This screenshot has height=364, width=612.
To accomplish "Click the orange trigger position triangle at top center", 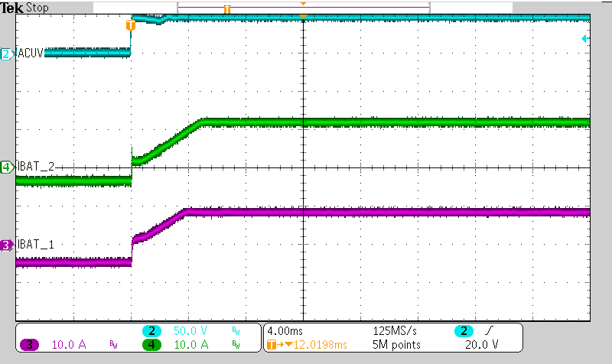I will pyautogui.click(x=303, y=16).
